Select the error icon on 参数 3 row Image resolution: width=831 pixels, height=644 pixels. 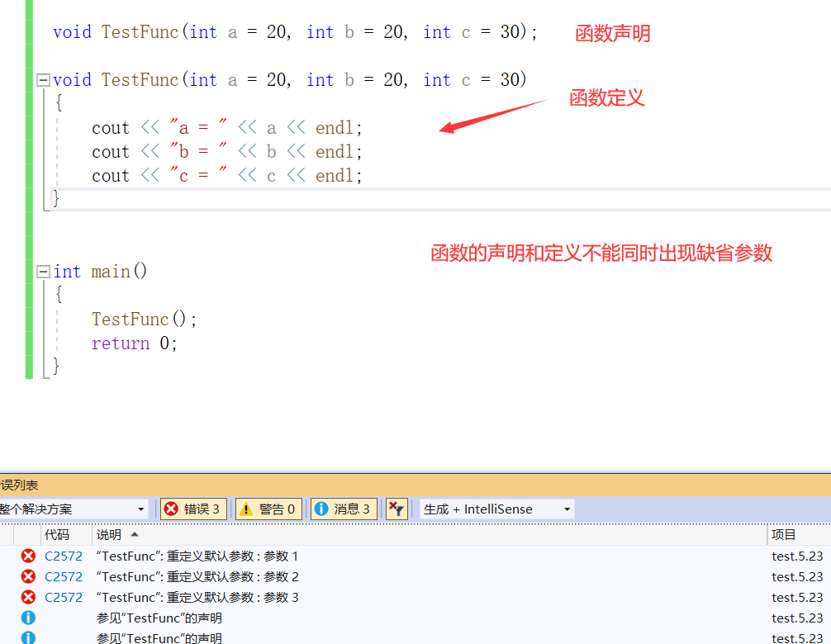click(28, 597)
